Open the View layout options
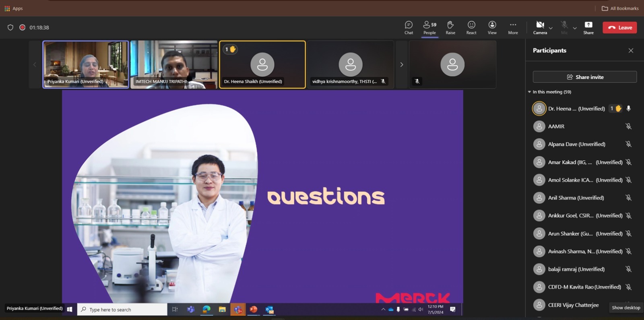This screenshot has height=320, width=644. [492, 27]
